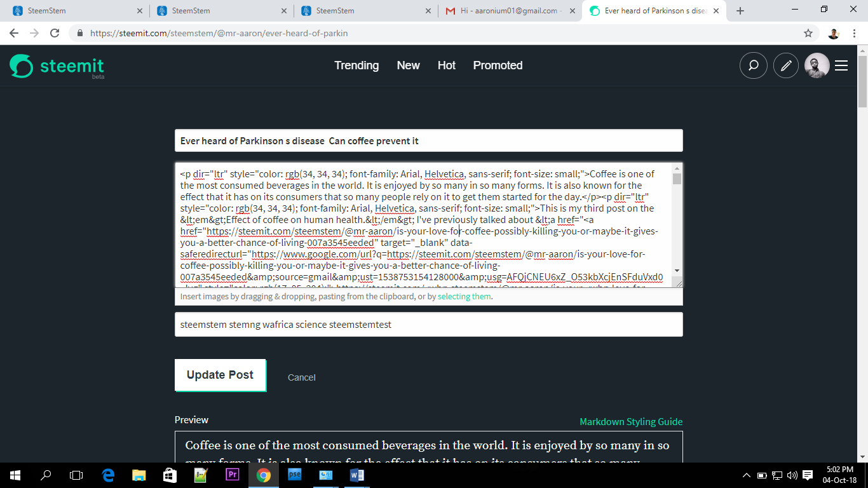
Task: Click the editor's vertical scrollbar thumb
Action: pyautogui.click(x=677, y=179)
